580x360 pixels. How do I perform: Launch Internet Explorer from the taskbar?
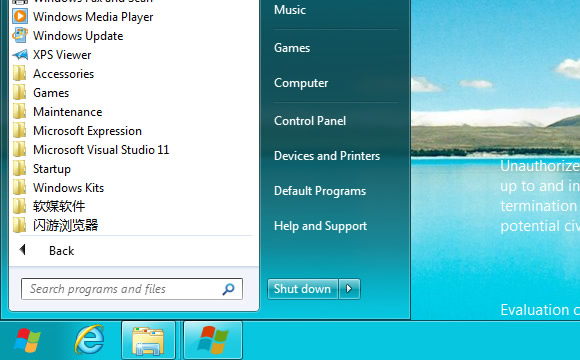[89, 340]
